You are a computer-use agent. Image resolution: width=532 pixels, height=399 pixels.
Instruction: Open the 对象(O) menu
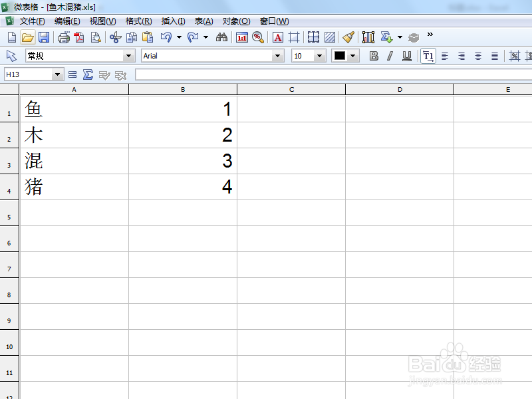[236, 21]
